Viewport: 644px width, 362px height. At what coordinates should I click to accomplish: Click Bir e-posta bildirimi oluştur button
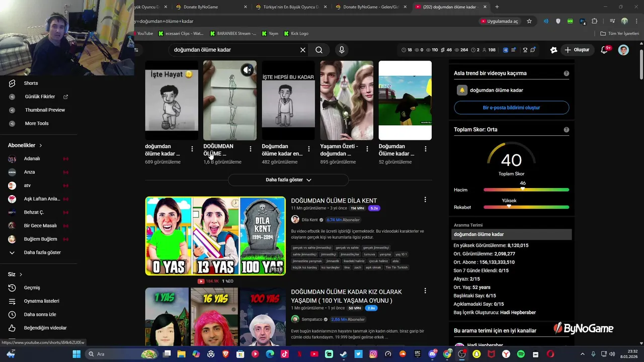tap(511, 108)
